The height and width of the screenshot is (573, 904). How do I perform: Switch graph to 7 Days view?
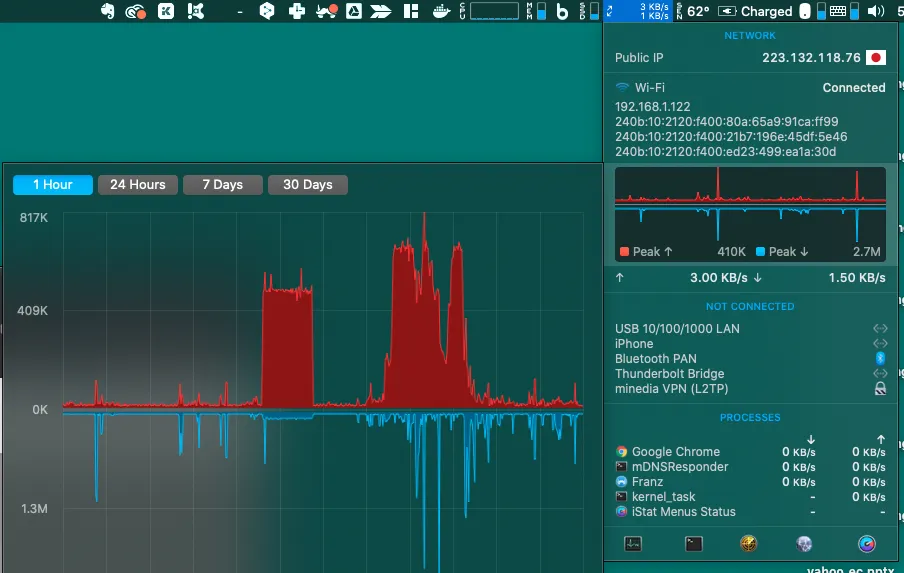click(222, 185)
